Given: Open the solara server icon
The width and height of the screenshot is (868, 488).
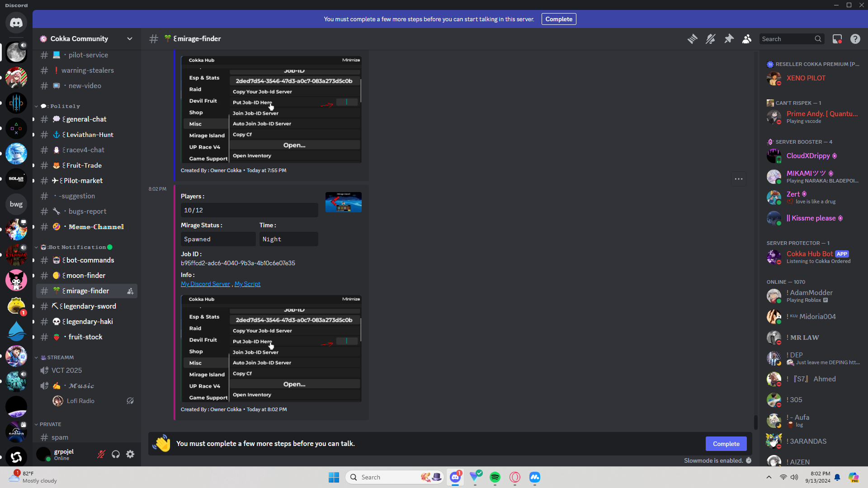Looking at the screenshot, I should coord(16,432).
